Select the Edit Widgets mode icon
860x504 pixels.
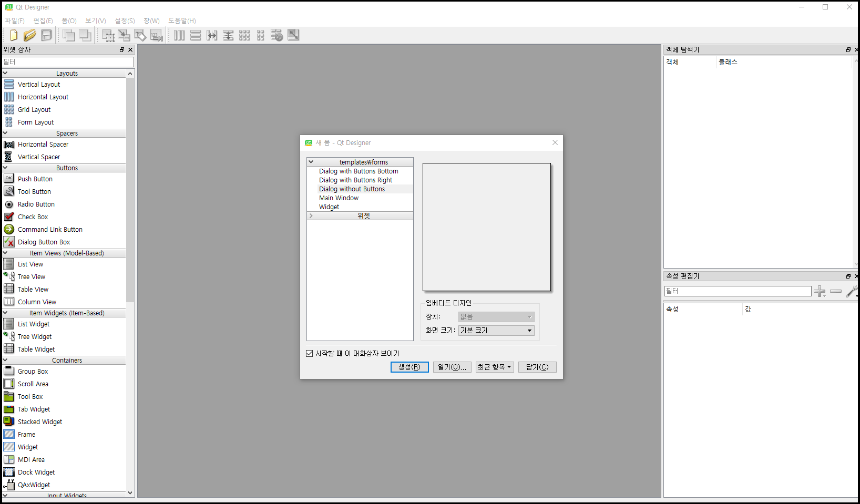[x=108, y=35]
